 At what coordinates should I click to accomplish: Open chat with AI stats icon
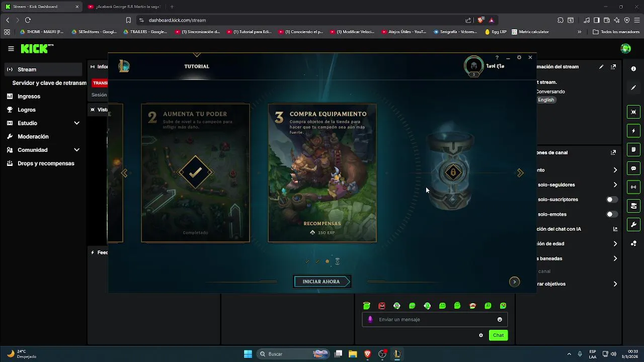click(x=615, y=229)
